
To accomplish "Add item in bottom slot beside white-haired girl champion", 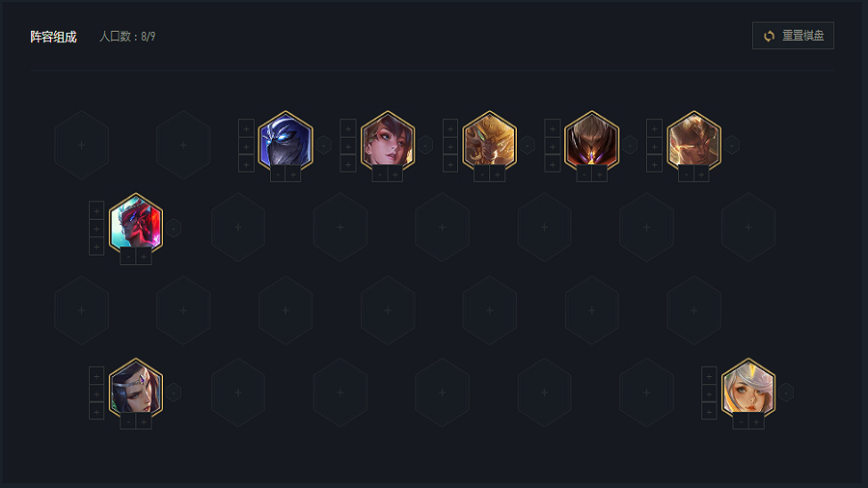I will click(709, 411).
